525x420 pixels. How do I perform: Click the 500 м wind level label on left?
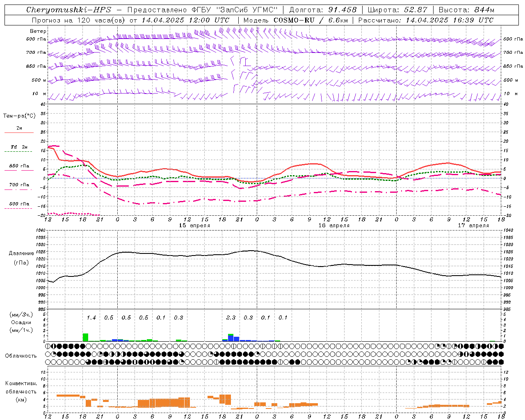tap(39, 80)
